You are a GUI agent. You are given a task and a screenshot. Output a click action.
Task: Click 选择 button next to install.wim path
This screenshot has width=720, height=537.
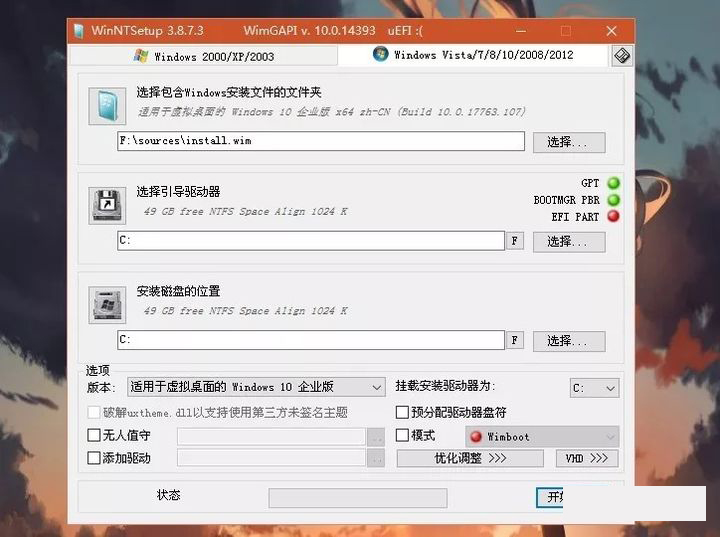pos(568,142)
